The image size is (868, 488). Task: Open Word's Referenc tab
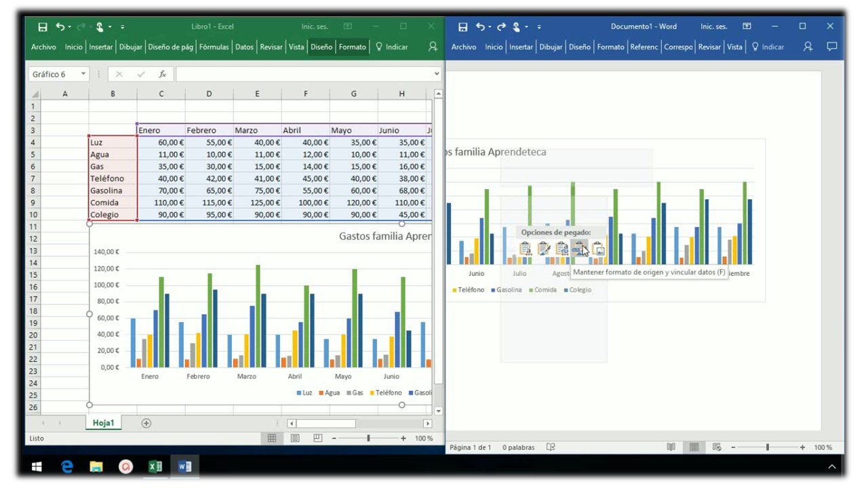(644, 47)
